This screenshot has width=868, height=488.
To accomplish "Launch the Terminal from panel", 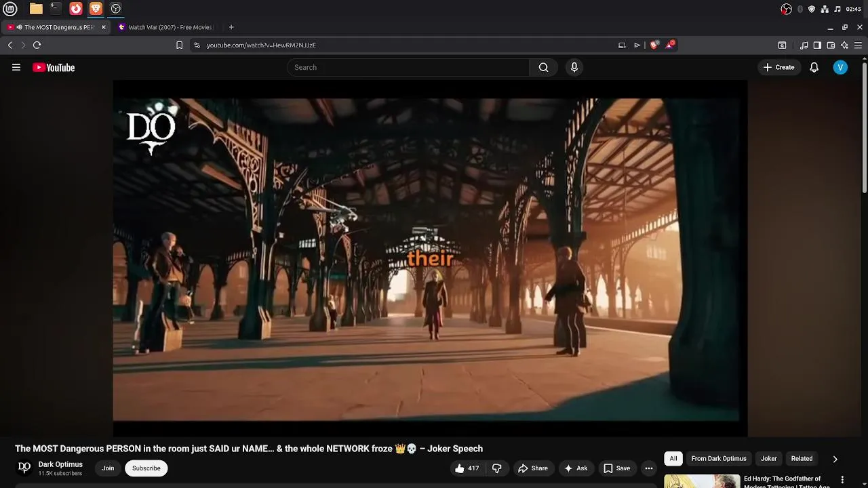I will pyautogui.click(x=56, y=9).
